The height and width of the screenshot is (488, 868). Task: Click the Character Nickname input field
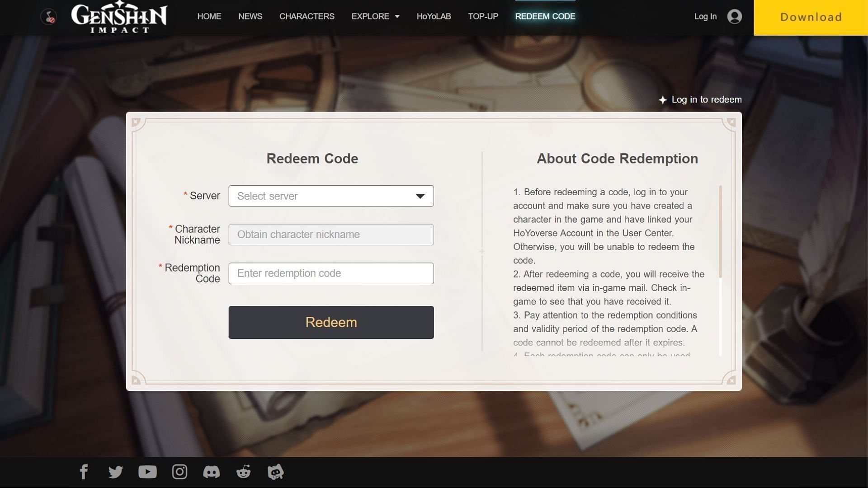(x=330, y=234)
